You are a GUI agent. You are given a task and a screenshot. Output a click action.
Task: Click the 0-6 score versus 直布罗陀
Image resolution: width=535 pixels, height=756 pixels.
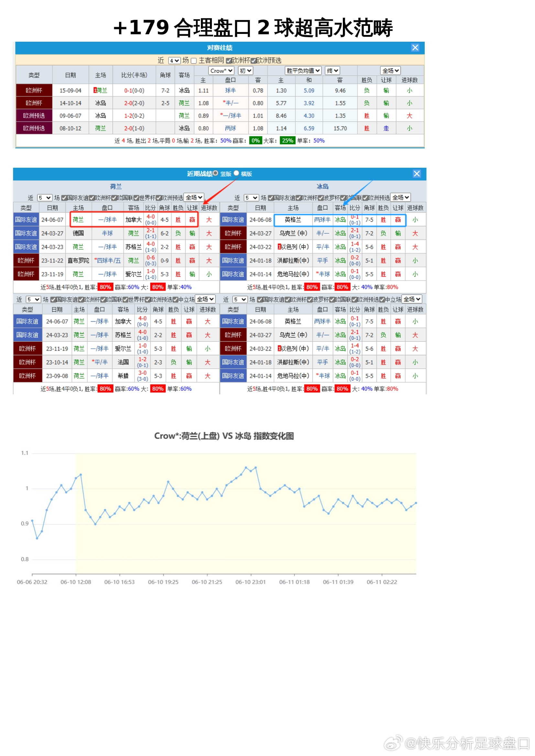150,258
